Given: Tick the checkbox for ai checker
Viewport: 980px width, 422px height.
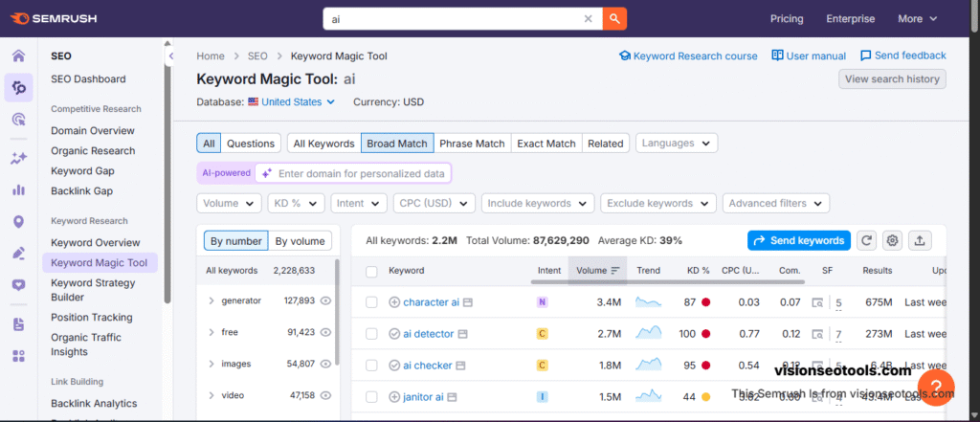Looking at the screenshot, I should pos(371,366).
